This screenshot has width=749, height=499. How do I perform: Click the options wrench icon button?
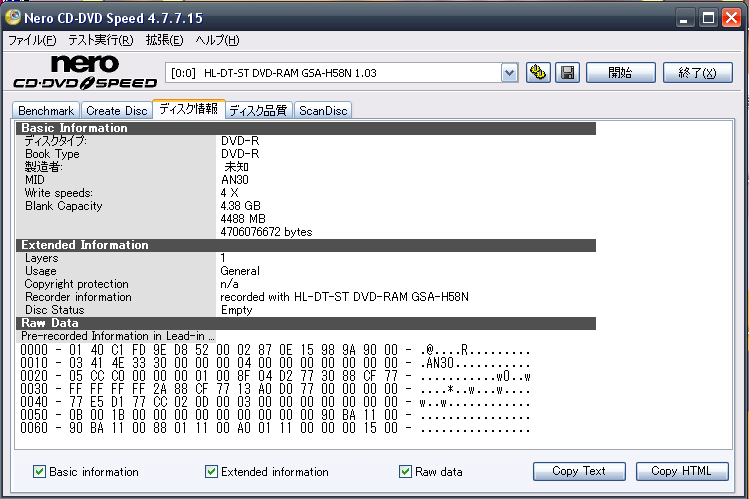[538, 73]
